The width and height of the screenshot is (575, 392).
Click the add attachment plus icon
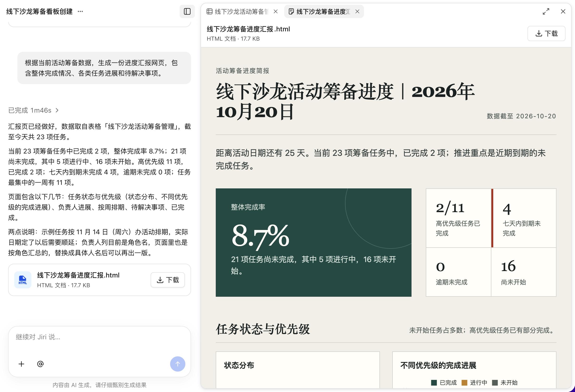pos(22,364)
